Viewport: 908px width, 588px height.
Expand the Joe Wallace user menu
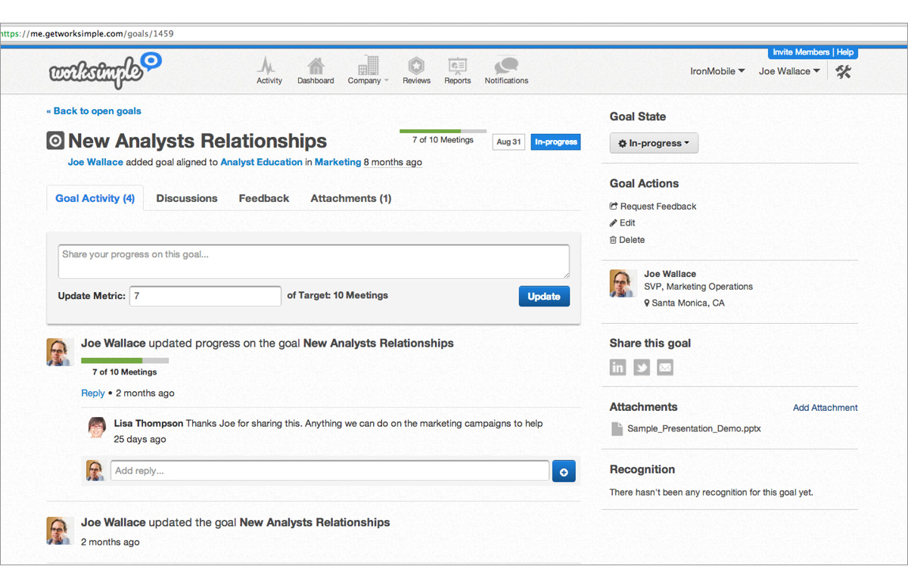click(x=789, y=71)
